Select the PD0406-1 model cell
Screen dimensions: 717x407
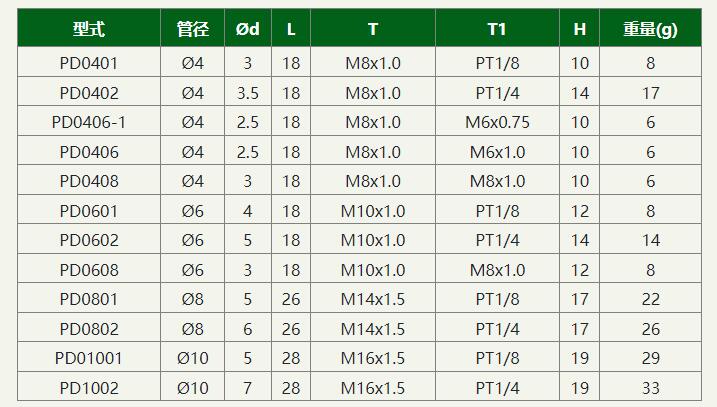(x=89, y=122)
